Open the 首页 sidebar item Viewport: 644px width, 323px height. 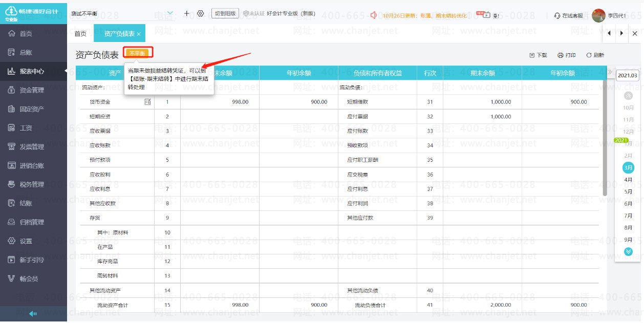[x=33, y=34]
